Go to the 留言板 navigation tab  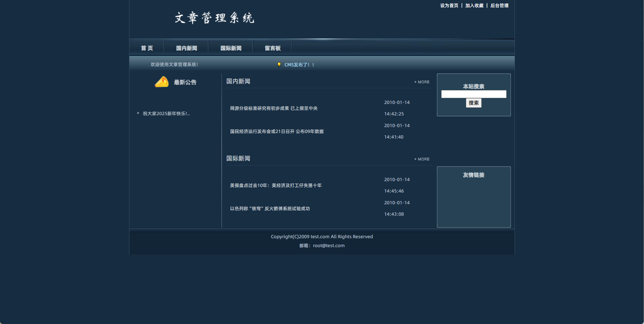[x=272, y=48]
